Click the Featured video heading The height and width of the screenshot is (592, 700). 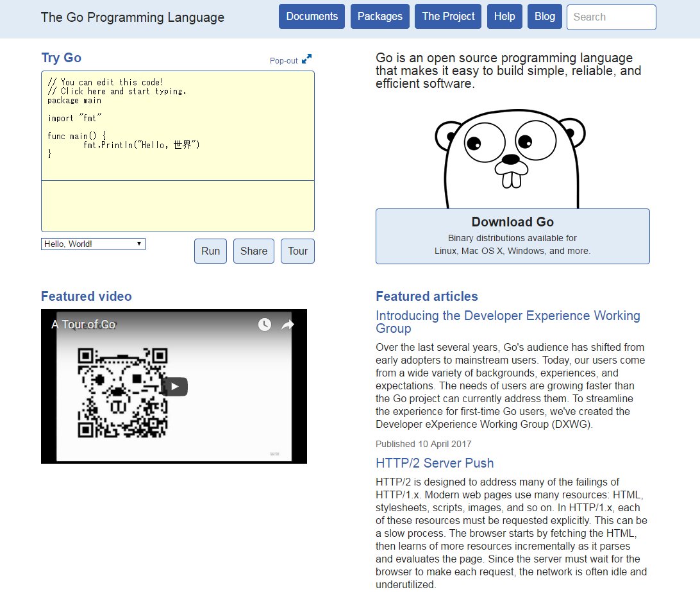(86, 296)
